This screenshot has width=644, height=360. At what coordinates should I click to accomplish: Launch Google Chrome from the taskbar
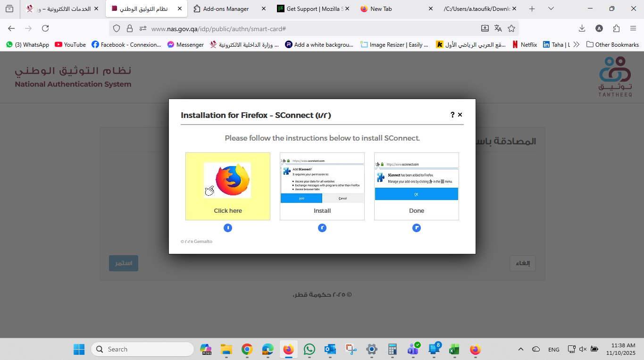coord(247,349)
